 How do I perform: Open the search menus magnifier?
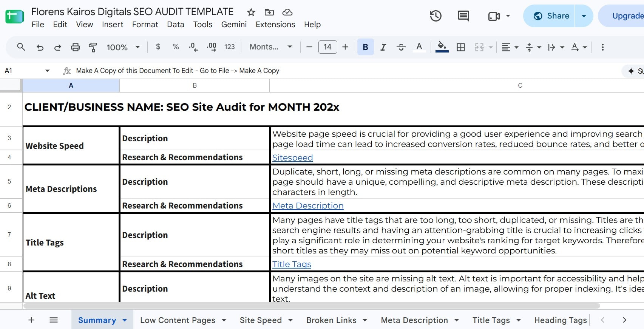coord(21,47)
